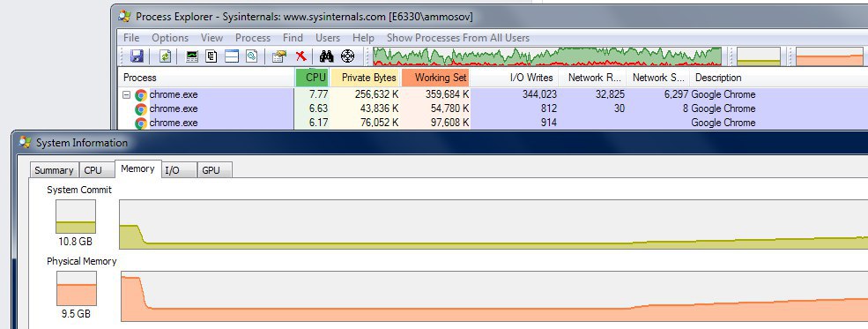Image resolution: width=868 pixels, height=329 pixels.
Task: Sort by the green CPU column header
Action: coord(312,78)
